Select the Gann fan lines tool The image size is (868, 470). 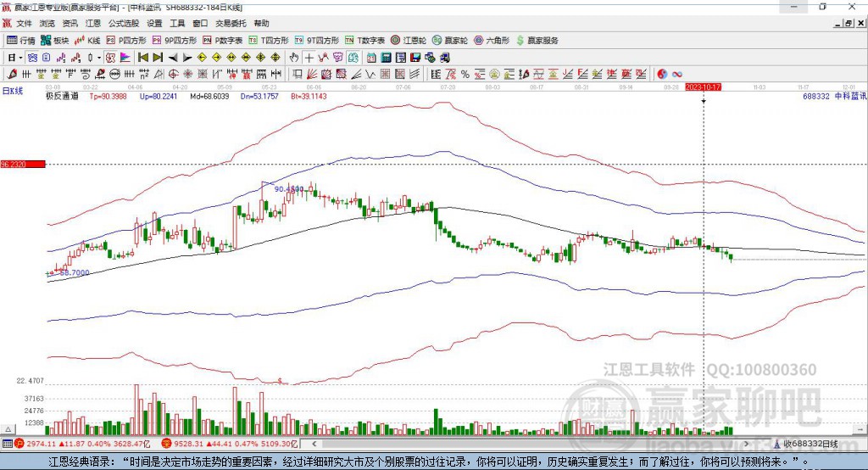pos(312,74)
